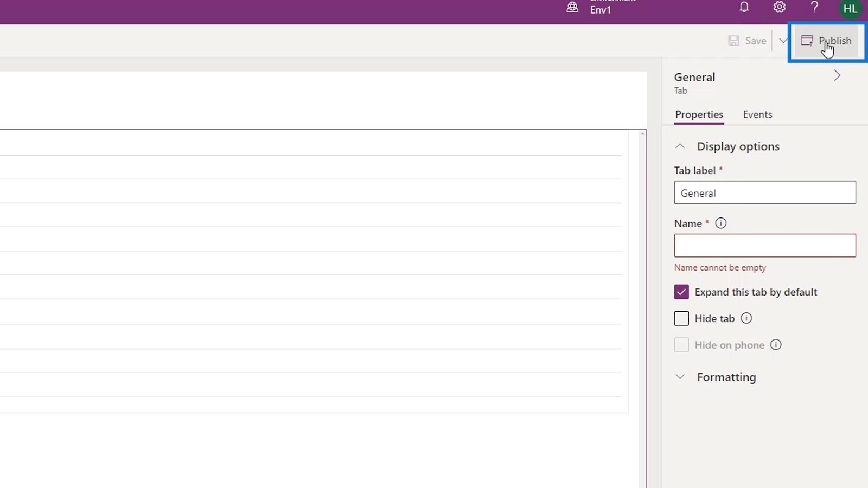Viewport: 868px width, 488px height.
Task: Click the Save button
Action: pyautogui.click(x=747, y=41)
